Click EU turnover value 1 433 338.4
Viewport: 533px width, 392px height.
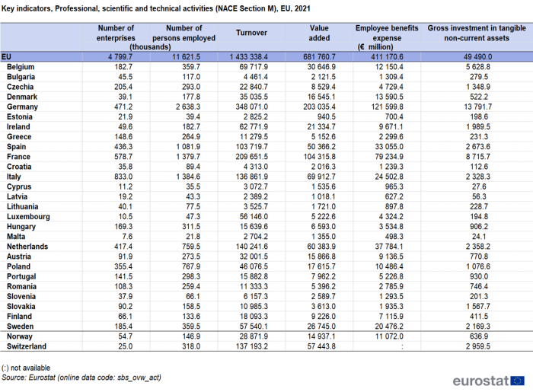coord(248,57)
